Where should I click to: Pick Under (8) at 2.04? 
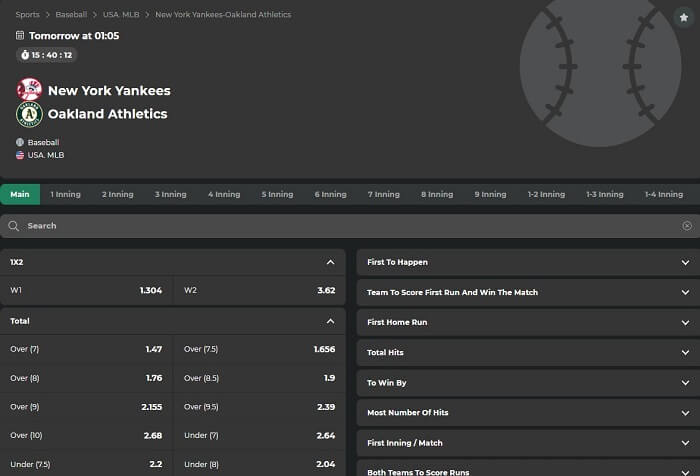[x=259, y=464]
